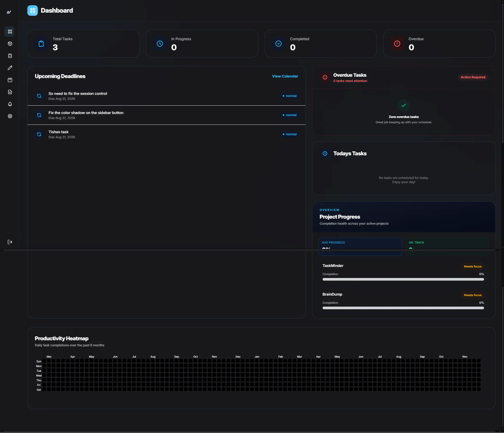Click 'No tasks are scheduled for today.' message

point(404,178)
